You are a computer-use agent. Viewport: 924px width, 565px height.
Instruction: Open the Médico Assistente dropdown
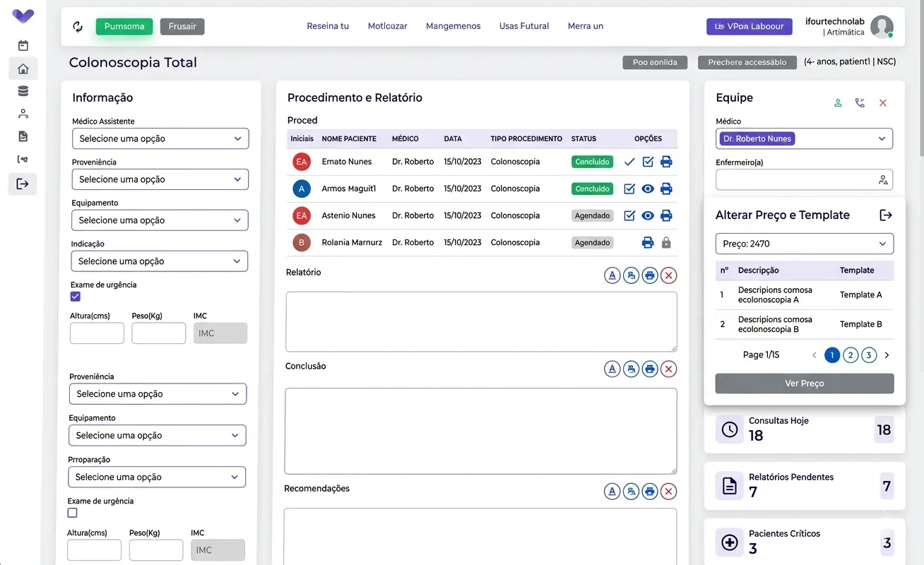tap(160, 138)
